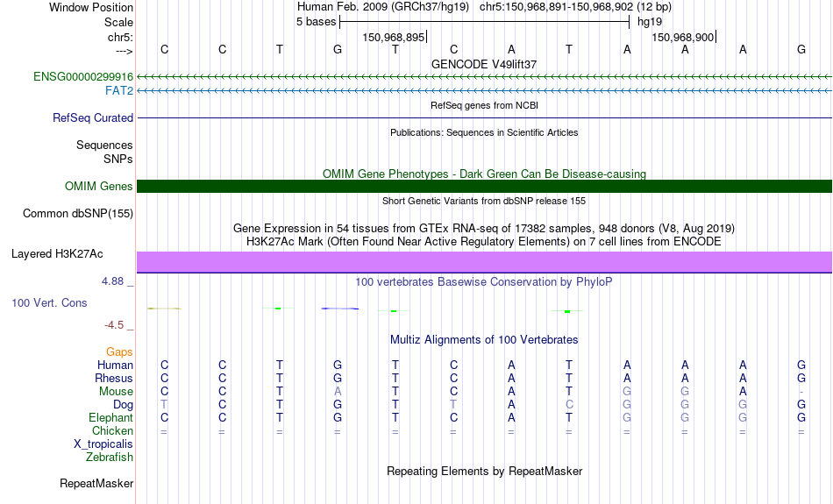The height and width of the screenshot is (504, 833).
Task: Click the 150,968,895 position marker
Action: [394, 37]
